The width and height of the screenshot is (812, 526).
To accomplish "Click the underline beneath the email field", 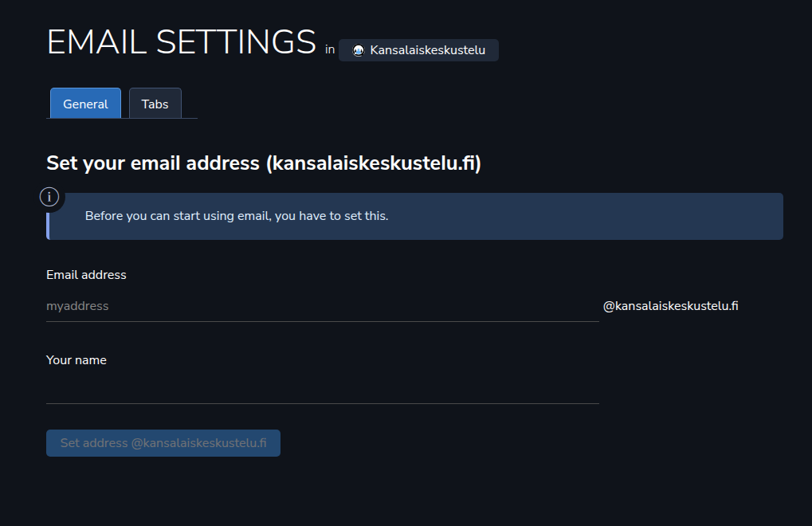I will [323, 321].
